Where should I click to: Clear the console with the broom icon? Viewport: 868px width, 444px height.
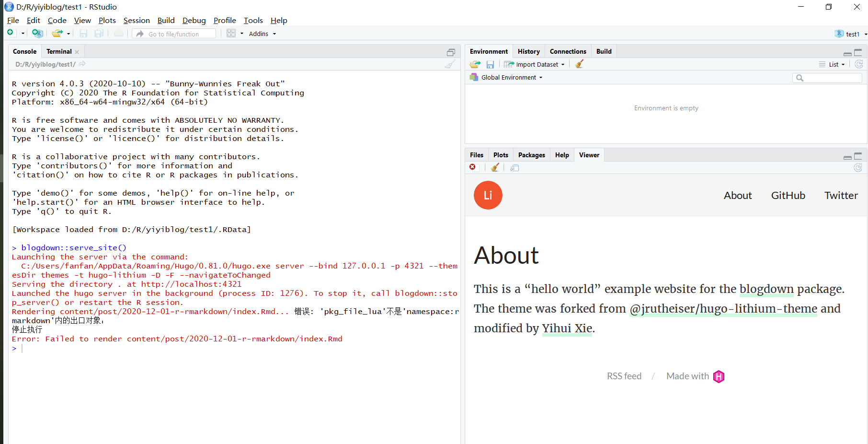point(450,64)
